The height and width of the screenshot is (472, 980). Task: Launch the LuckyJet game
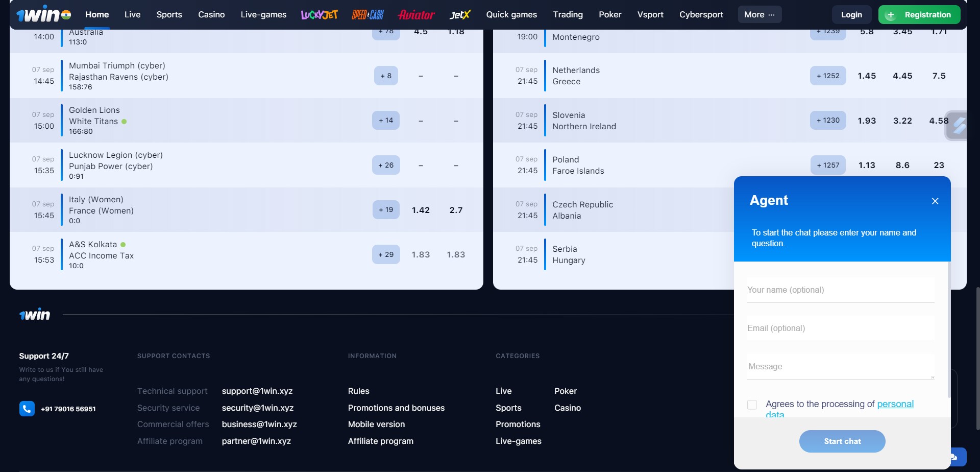pyautogui.click(x=318, y=14)
